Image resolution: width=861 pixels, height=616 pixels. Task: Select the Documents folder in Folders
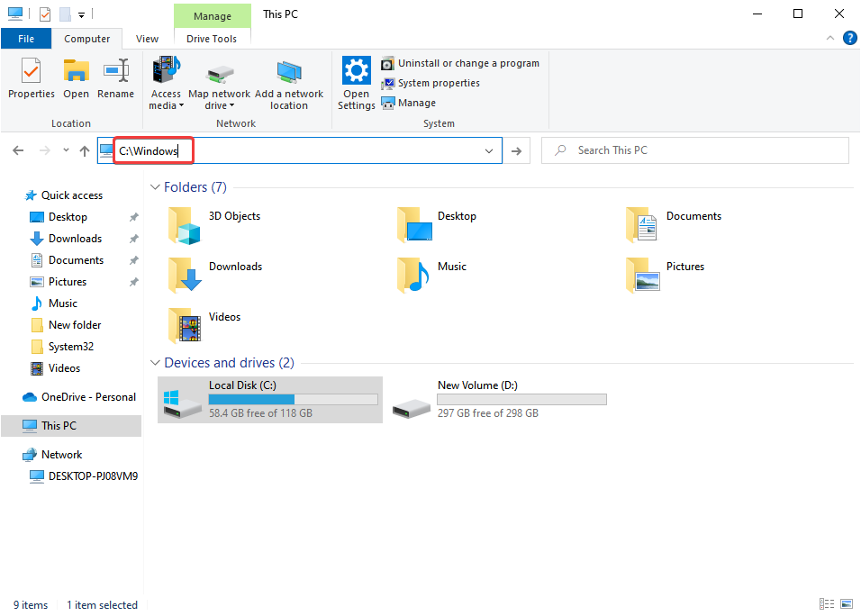[674, 225]
